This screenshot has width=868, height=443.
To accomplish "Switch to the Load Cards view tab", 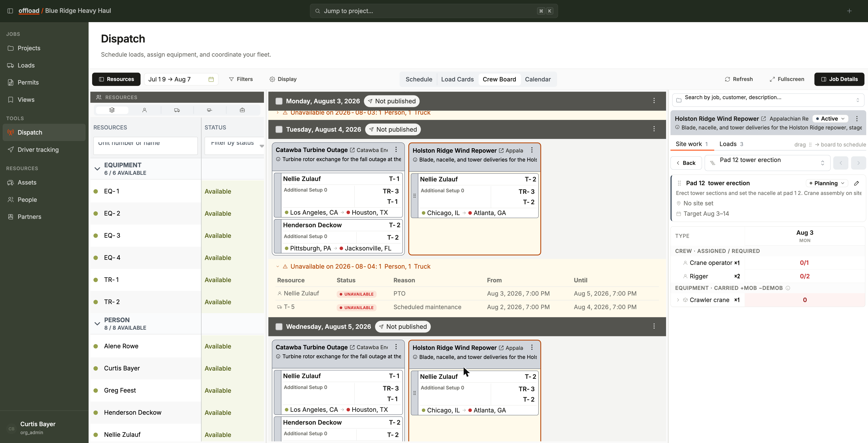I will coord(457,79).
